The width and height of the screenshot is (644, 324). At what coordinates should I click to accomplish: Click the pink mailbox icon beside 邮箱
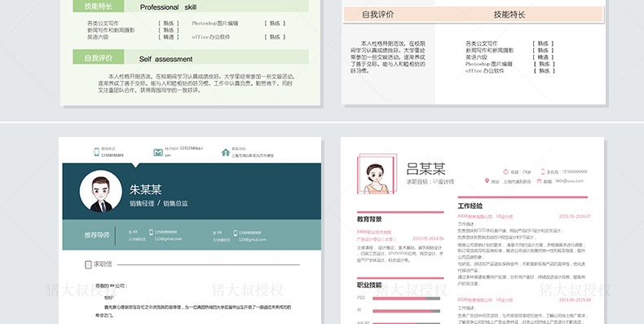(x=539, y=181)
